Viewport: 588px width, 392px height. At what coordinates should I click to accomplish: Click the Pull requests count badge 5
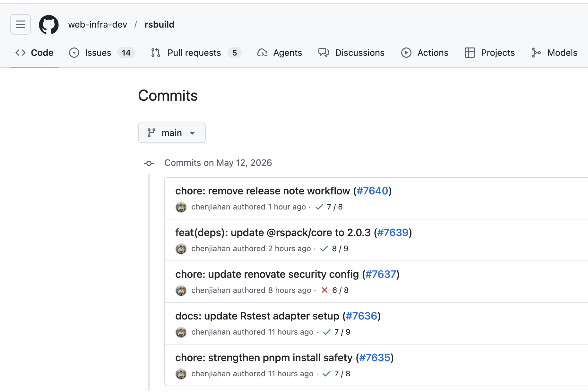235,53
